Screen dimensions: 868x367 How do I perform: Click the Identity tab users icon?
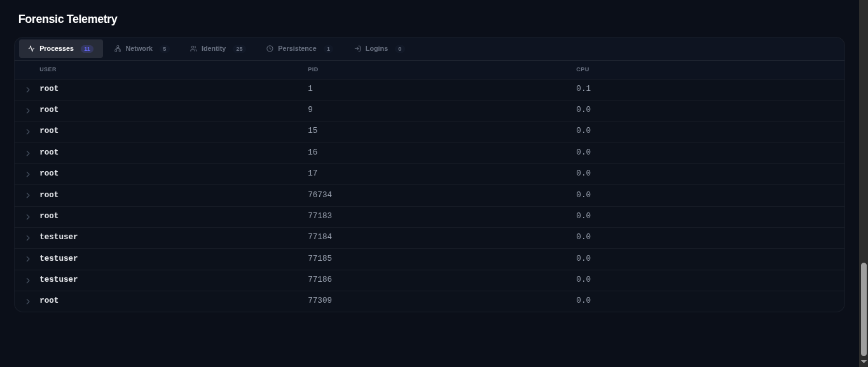[193, 48]
